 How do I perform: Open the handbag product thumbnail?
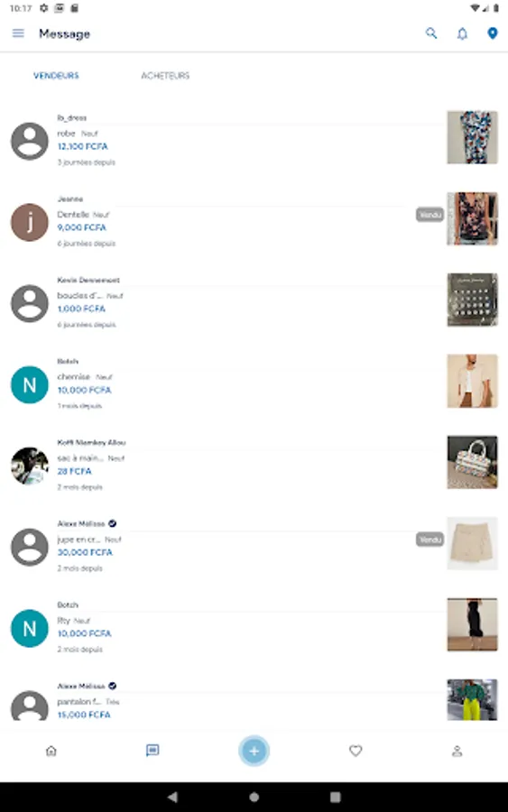(x=472, y=462)
